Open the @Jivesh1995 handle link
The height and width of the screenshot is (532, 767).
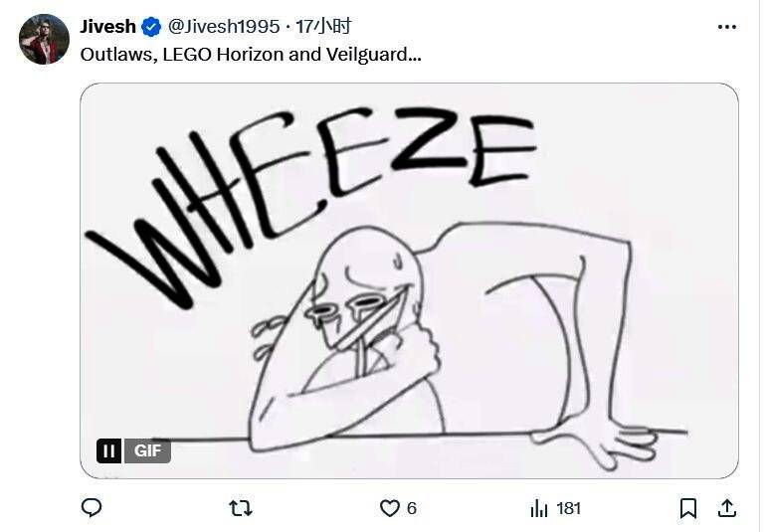click(x=224, y=27)
